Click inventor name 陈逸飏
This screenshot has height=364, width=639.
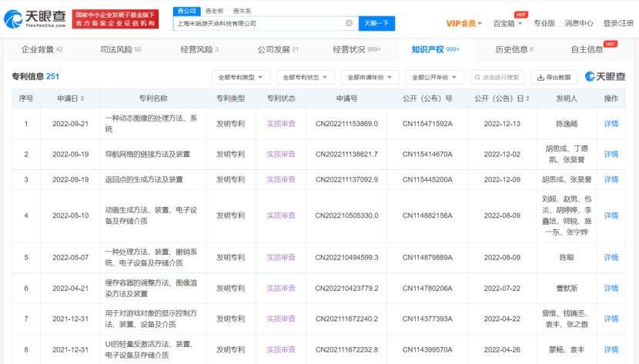(567, 124)
